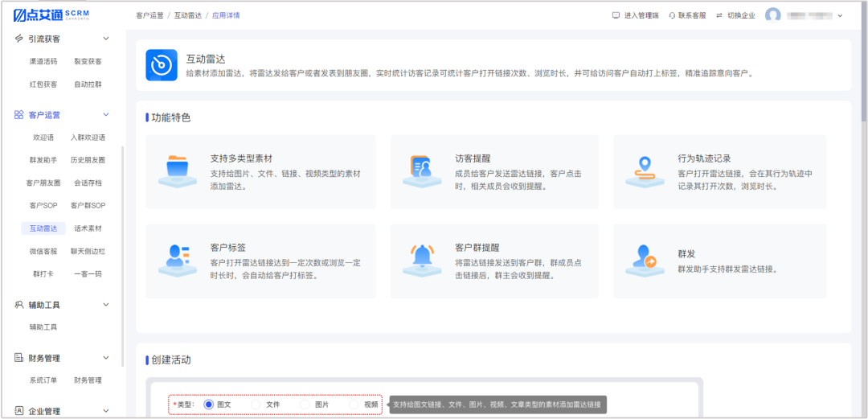Image resolution: width=868 pixels, height=419 pixels.
Task: Click the monitor icon beside 进入管理端
Action: (616, 15)
